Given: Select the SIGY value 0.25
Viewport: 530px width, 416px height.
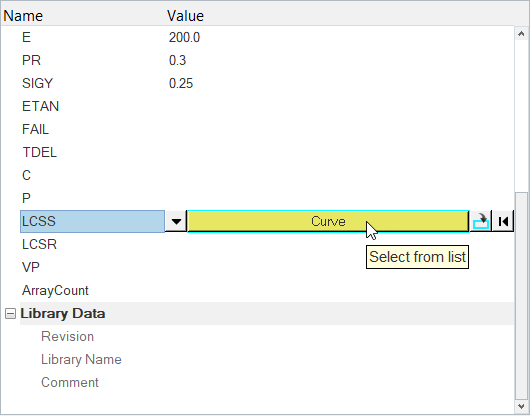Looking at the screenshot, I should (181, 83).
